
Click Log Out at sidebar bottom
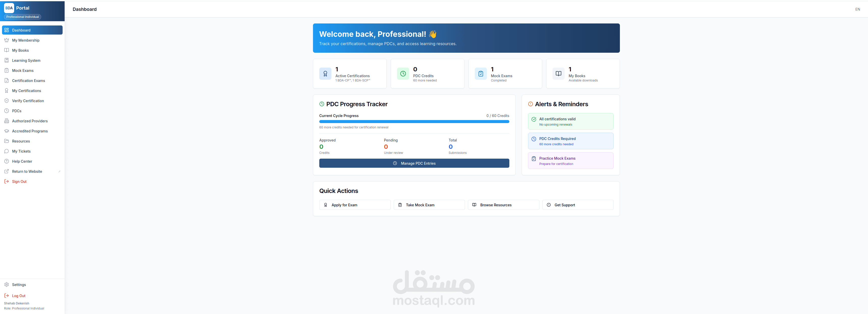pyautogui.click(x=18, y=296)
